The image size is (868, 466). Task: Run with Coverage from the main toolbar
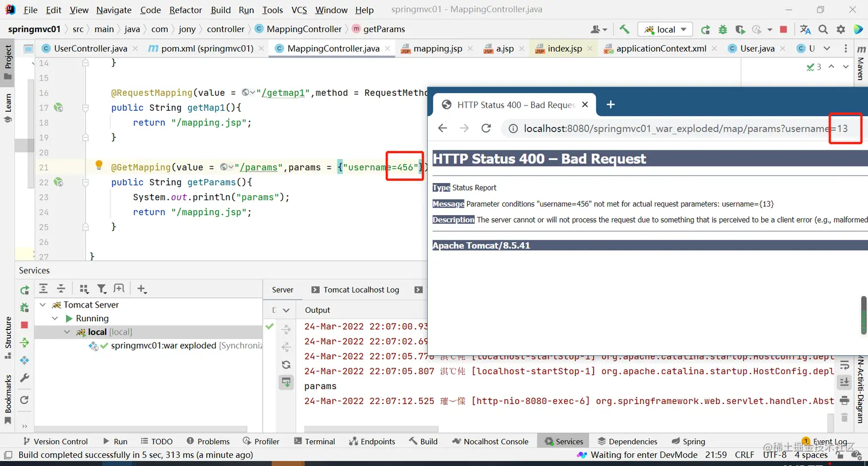(741, 29)
